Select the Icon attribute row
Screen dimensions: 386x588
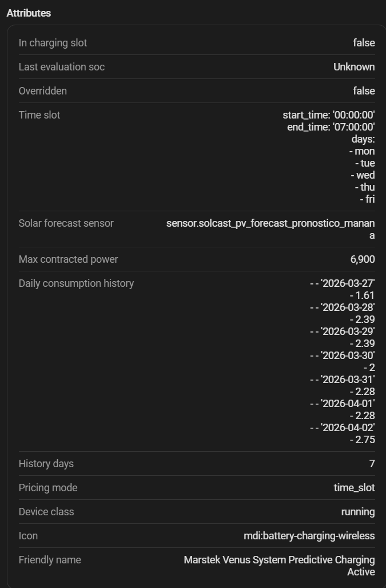29,536
